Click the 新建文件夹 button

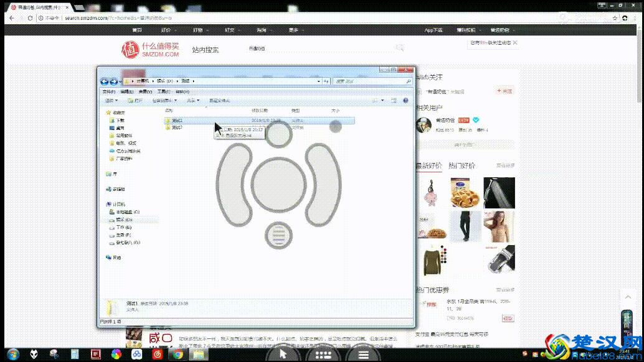click(x=219, y=100)
